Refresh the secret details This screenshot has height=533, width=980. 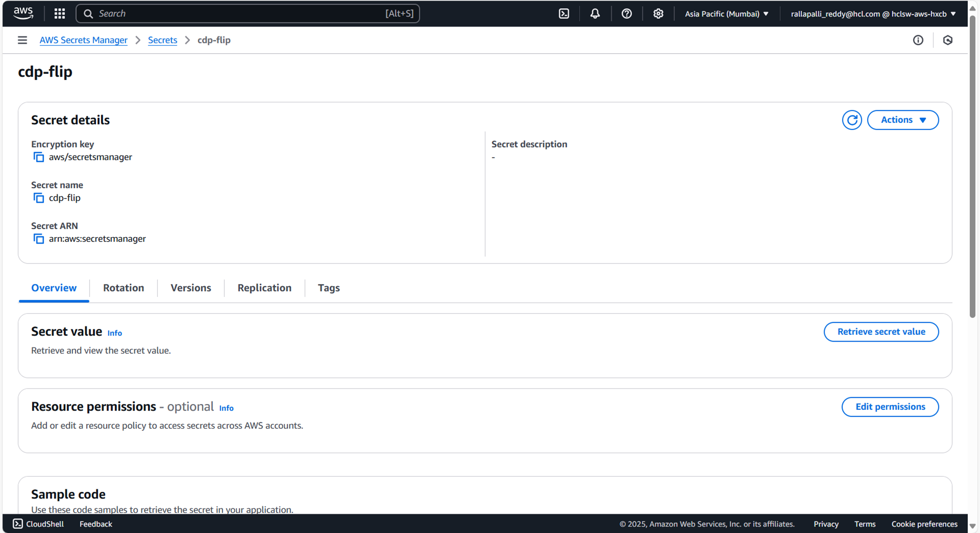click(851, 120)
